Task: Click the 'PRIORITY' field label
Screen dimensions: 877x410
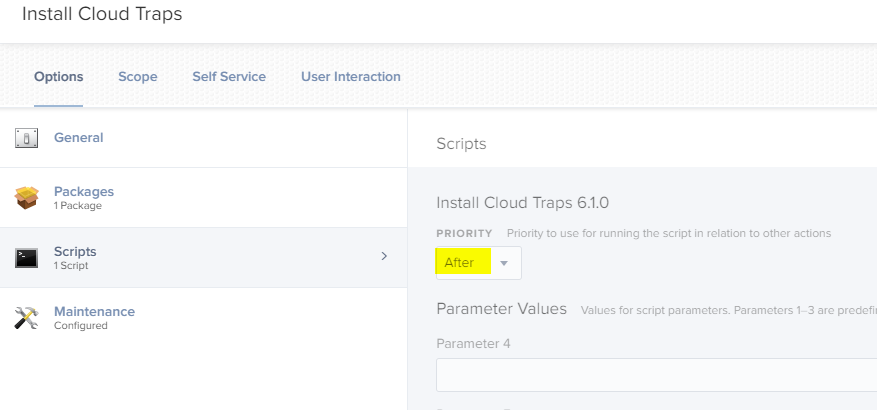Action: click(464, 233)
